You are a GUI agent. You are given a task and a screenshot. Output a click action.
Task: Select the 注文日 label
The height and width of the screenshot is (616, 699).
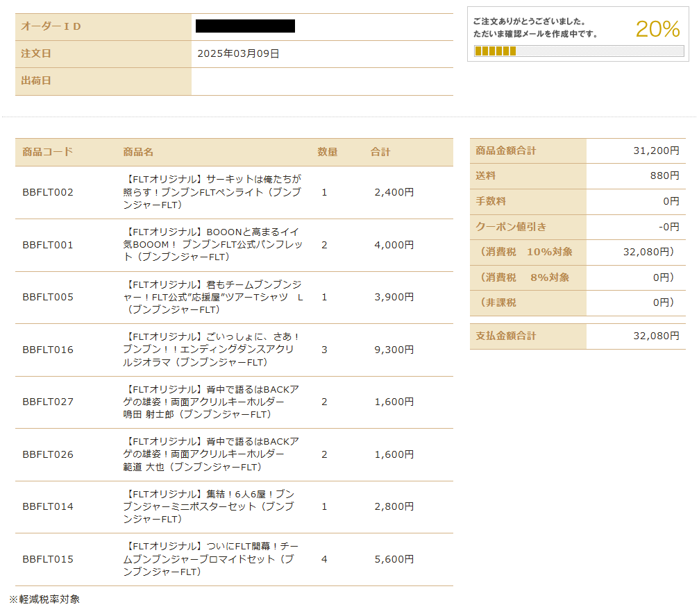[x=36, y=54]
